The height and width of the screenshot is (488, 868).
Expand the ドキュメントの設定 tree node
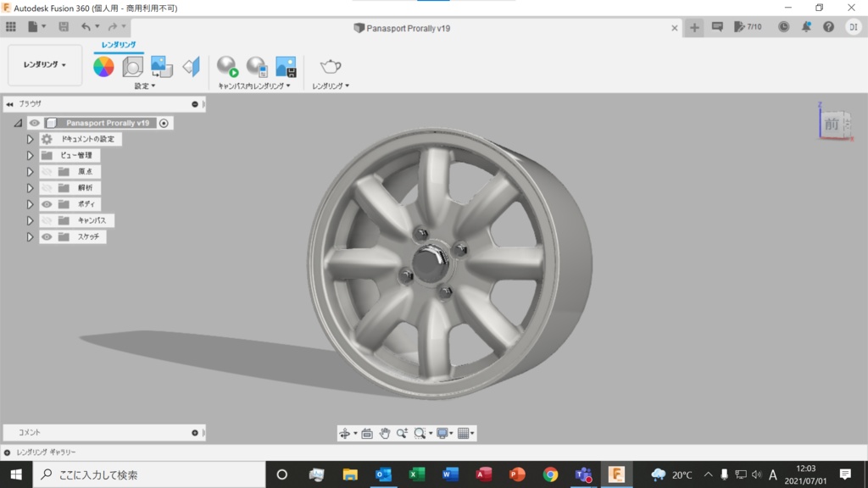pos(30,139)
